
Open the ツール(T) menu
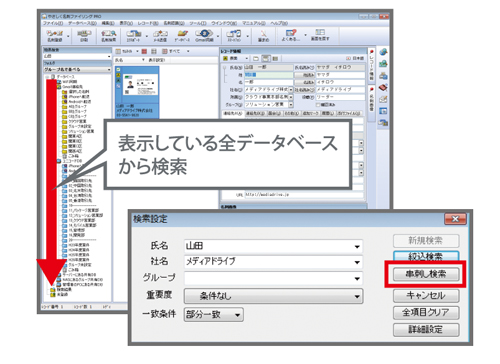tap(198, 23)
